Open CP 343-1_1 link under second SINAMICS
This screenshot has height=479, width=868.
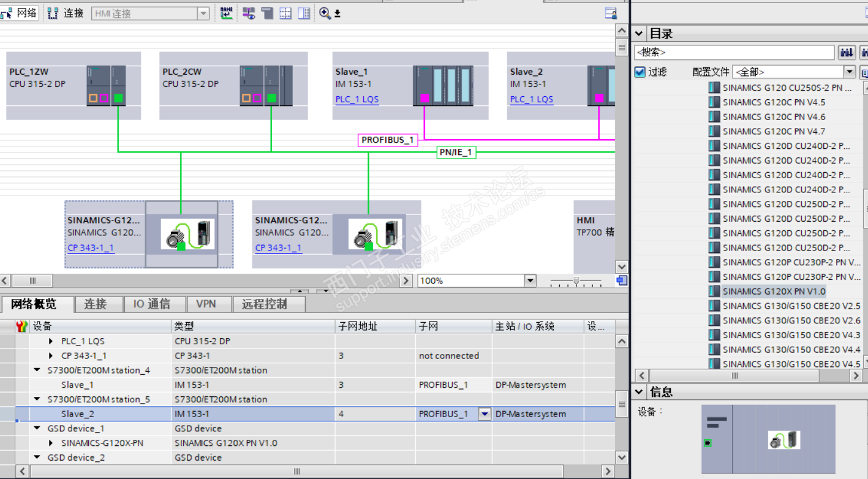[278, 248]
